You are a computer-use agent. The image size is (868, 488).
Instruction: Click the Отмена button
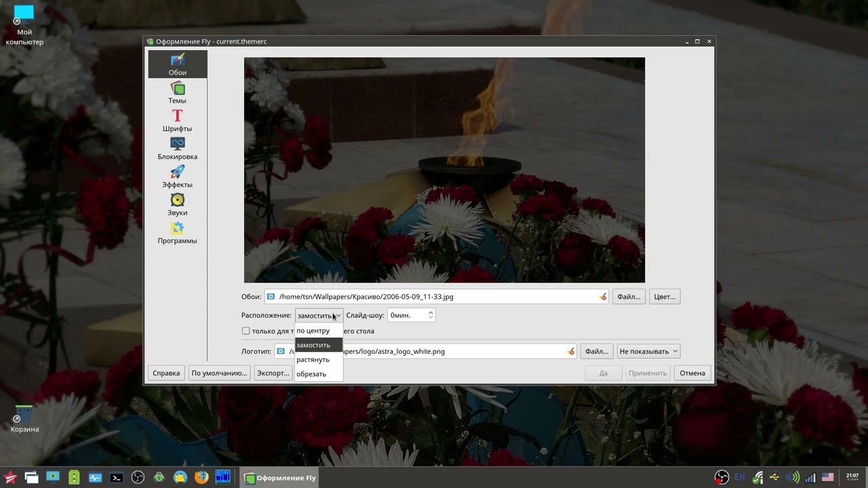(692, 373)
